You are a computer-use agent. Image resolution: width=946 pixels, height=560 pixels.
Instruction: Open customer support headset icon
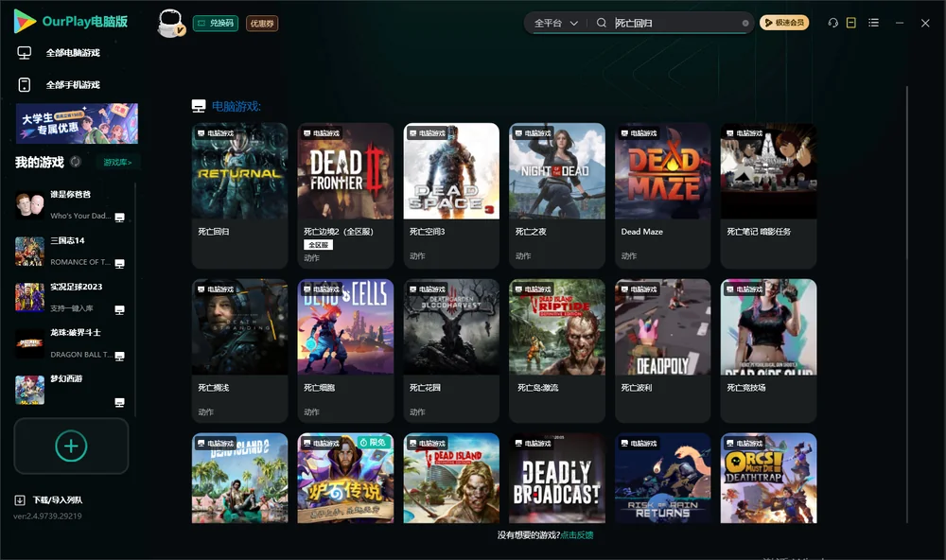pyautogui.click(x=832, y=23)
